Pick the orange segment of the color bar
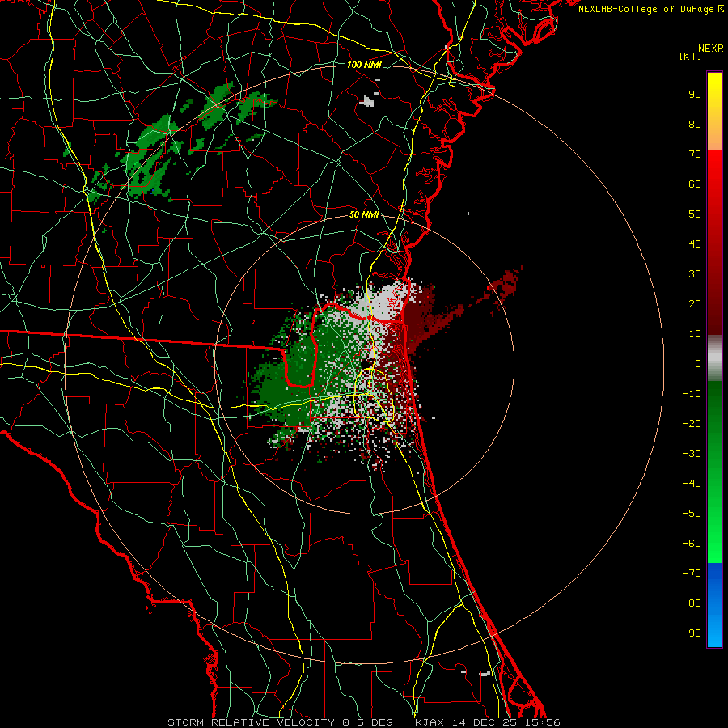728x728 pixels. [x=714, y=137]
